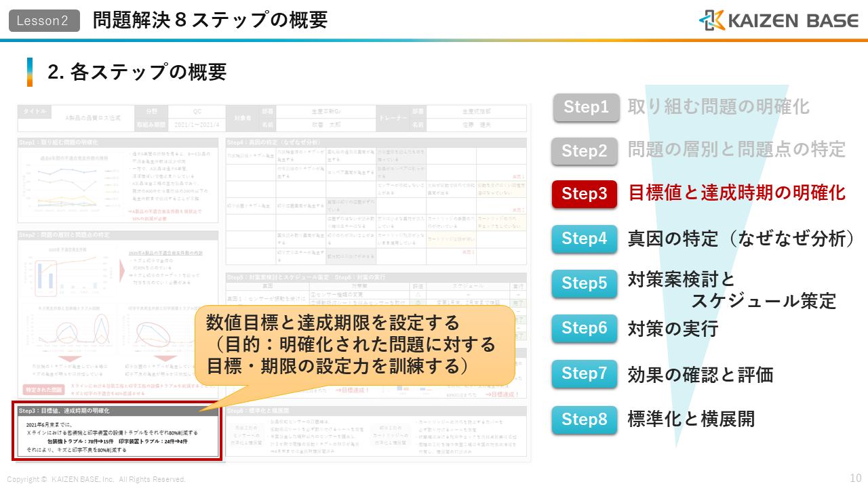Image resolution: width=868 pixels, height=488 pixels.
Task: Click the 取組み期間 value 2021/1～2021/4
Action: click(x=197, y=125)
